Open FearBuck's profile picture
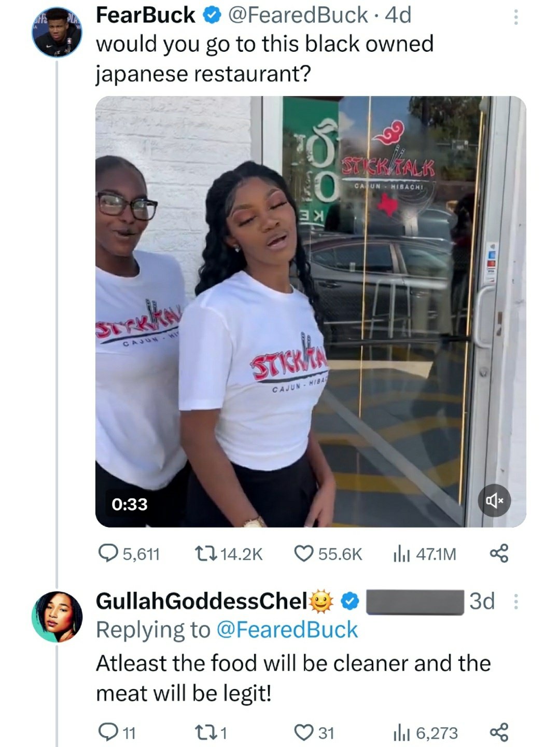The image size is (560, 747). point(57,32)
